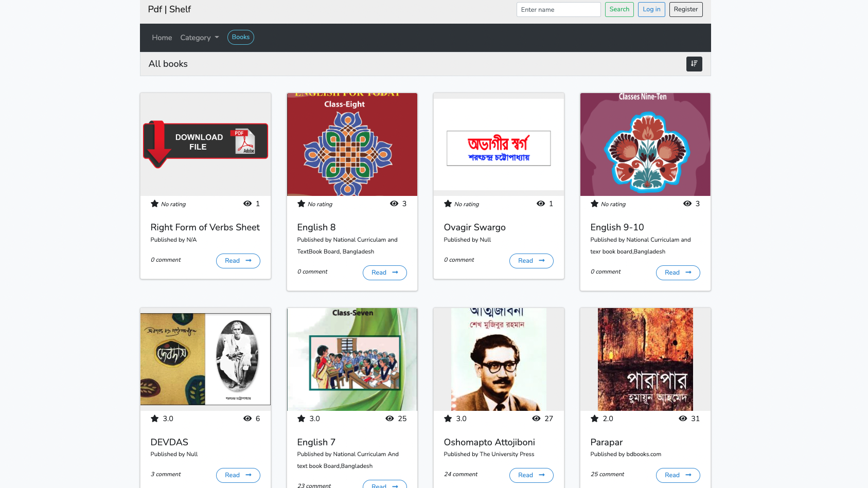Click views eye icon on Ovagir Swargo card

pyautogui.click(x=541, y=204)
